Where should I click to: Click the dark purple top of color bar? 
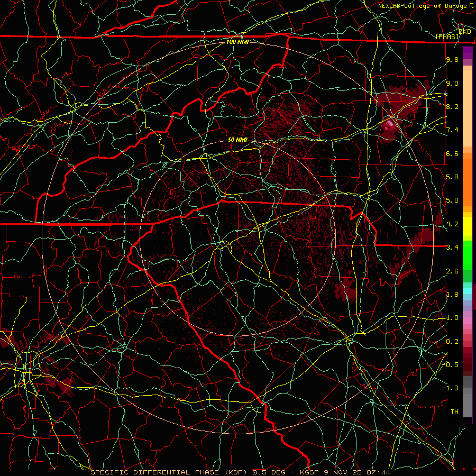click(x=467, y=53)
